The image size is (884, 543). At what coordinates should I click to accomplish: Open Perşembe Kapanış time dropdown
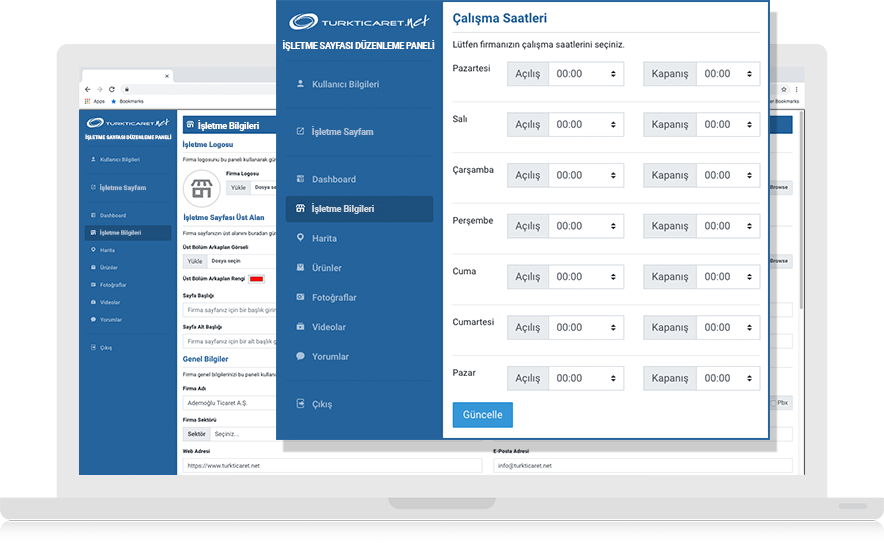pos(728,226)
